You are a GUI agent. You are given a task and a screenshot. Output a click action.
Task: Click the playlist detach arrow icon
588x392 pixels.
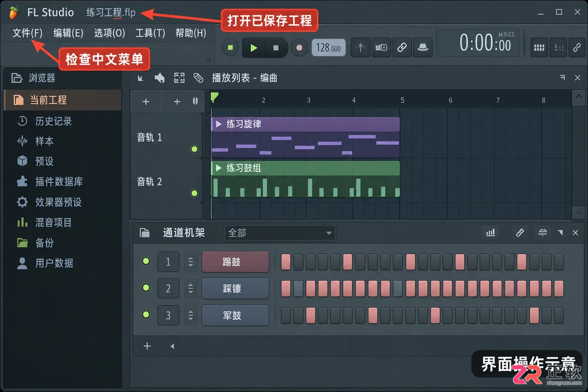coord(562,77)
